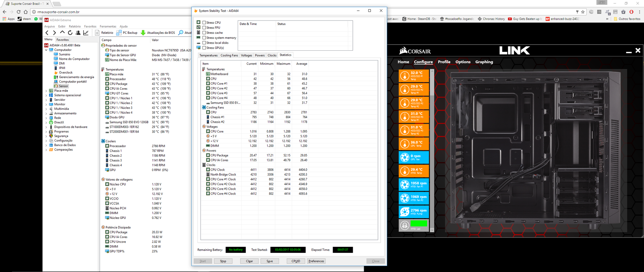This screenshot has width=644, height=272.
Task: Select the GPU Fan 0 rpm tile
Action: click(x=414, y=157)
